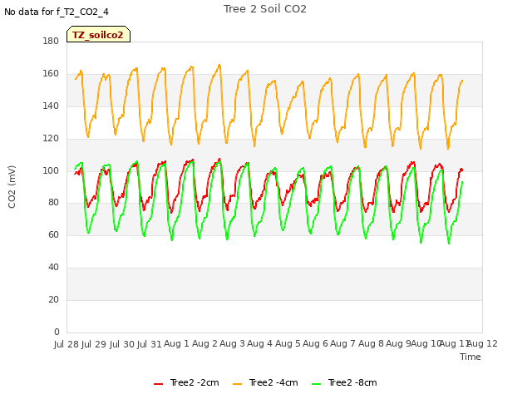Click the x-axis label Aug 6
This screenshot has height=399, width=532.
pos(315,343)
